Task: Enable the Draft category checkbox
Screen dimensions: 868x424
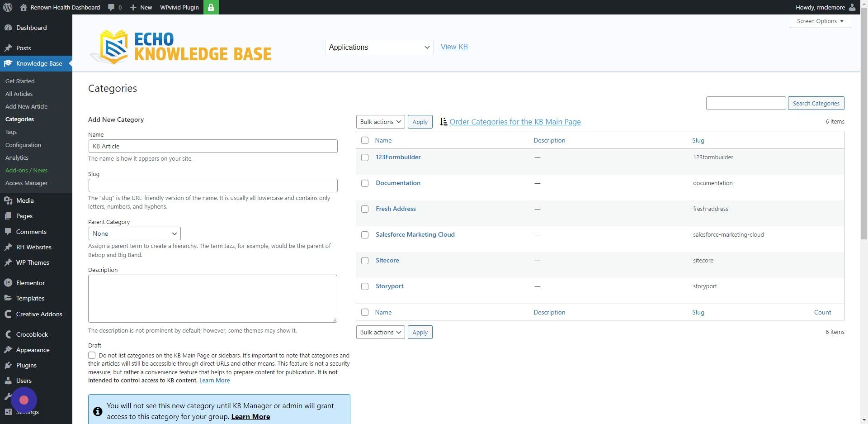Action: [x=92, y=355]
